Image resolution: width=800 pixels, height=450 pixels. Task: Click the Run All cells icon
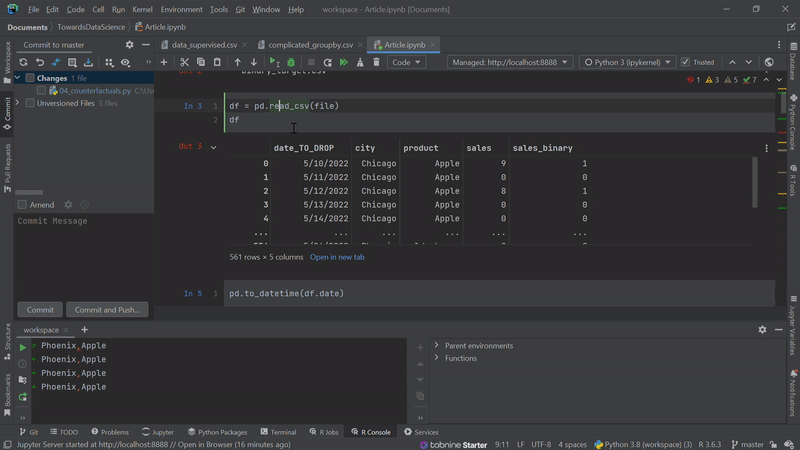343,62
